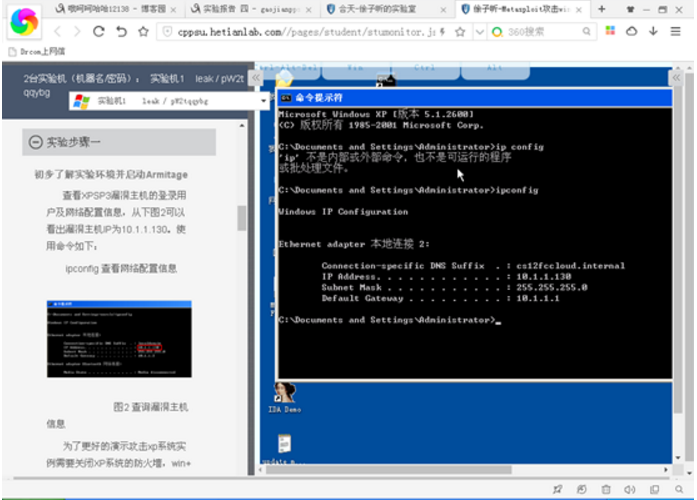Click the Ctrl key button
697x500 pixels.
[x=425, y=68]
